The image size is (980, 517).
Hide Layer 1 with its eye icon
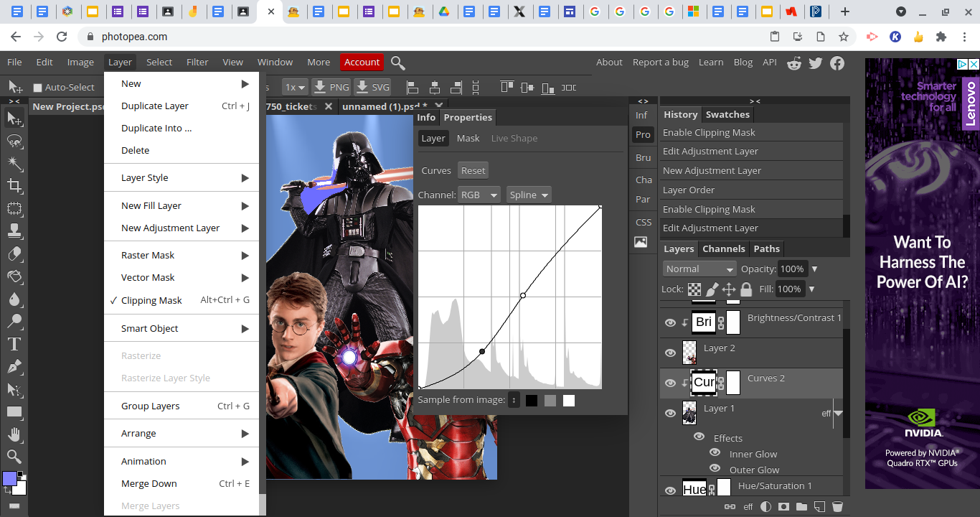[x=670, y=413]
